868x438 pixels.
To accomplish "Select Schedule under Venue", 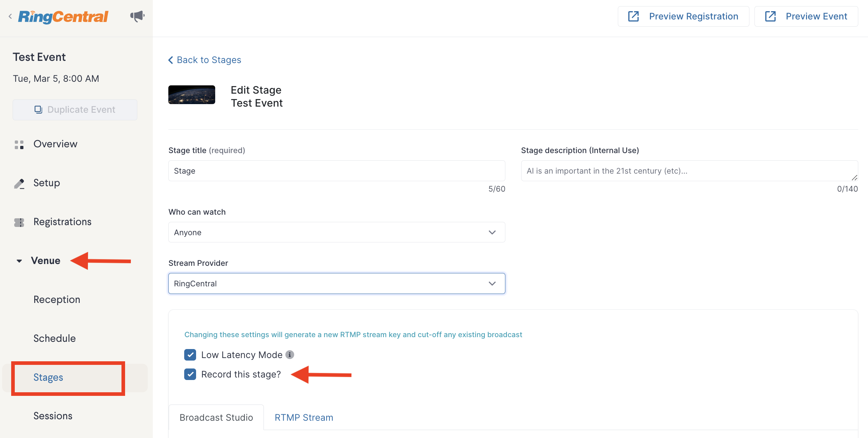I will (54, 339).
